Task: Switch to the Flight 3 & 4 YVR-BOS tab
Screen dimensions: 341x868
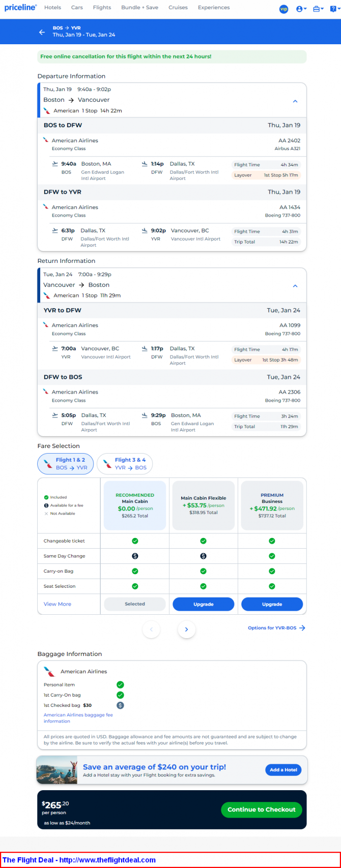Action: click(125, 464)
